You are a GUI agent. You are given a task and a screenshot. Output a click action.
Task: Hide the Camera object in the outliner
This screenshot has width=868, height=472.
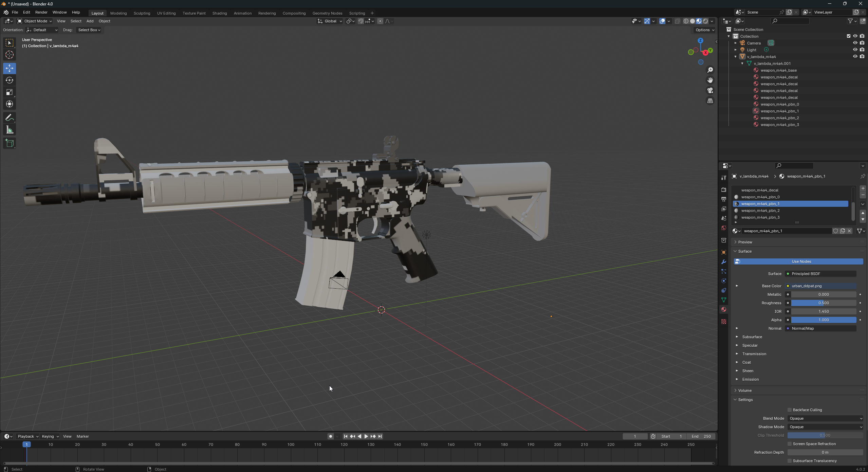855,43
